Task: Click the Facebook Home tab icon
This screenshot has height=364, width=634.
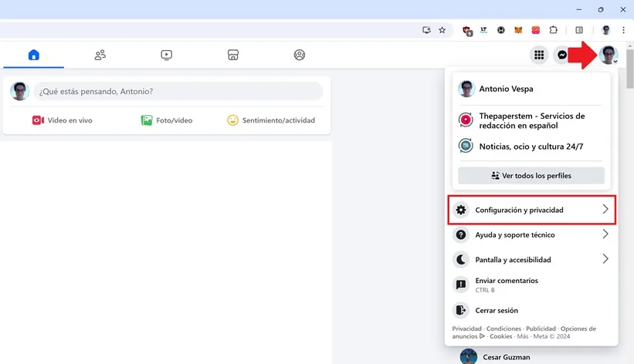Action: pos(33,55)
